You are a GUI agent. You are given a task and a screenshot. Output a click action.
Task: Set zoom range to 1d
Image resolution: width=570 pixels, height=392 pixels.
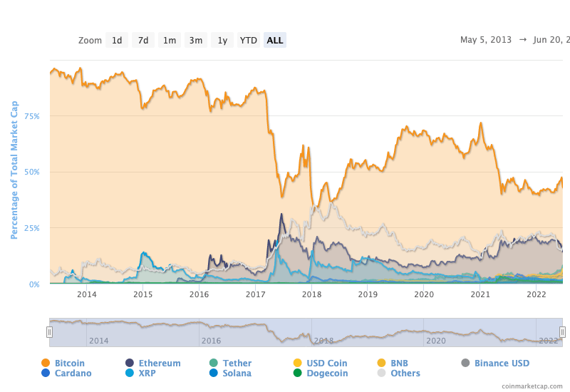(x=117, y=41)
